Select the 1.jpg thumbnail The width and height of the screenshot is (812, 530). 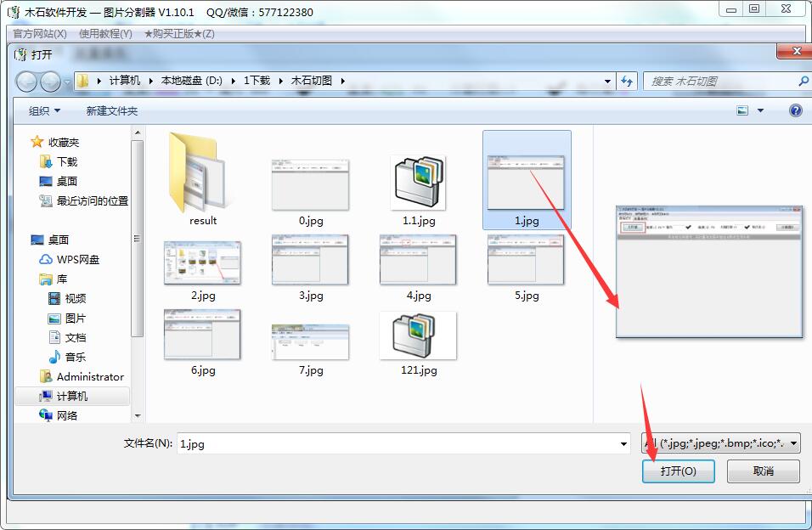(x=526, y=183)
